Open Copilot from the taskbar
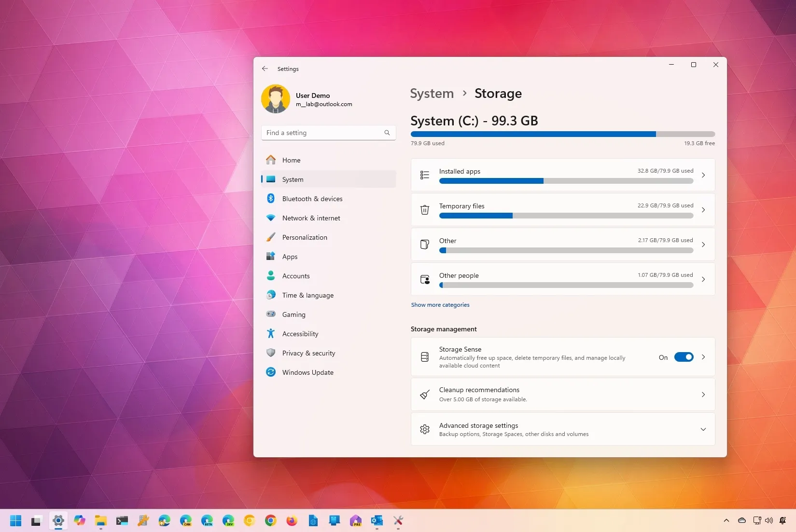The width and height of the screenshot is (796, 532). click(79, 521)
